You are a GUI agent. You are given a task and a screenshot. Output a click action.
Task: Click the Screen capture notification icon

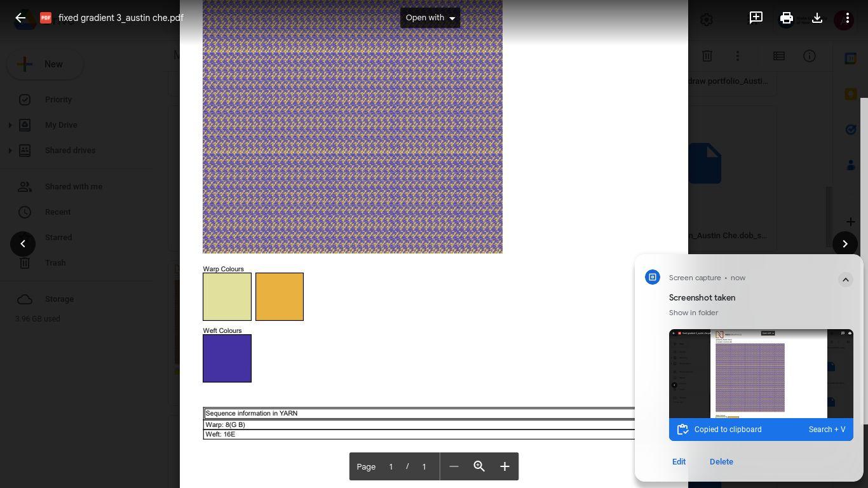pyautogui.click(x=653, y=277)
